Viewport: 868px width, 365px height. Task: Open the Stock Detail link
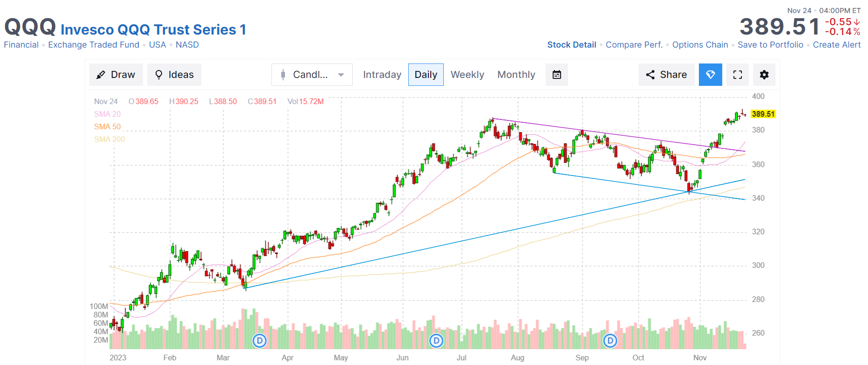572,45
